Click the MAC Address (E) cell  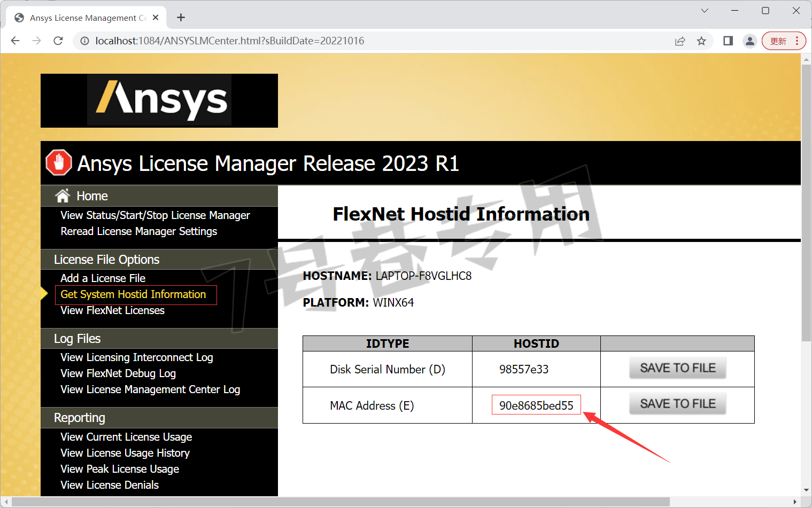pyautogui.click(x=388, y=405)
